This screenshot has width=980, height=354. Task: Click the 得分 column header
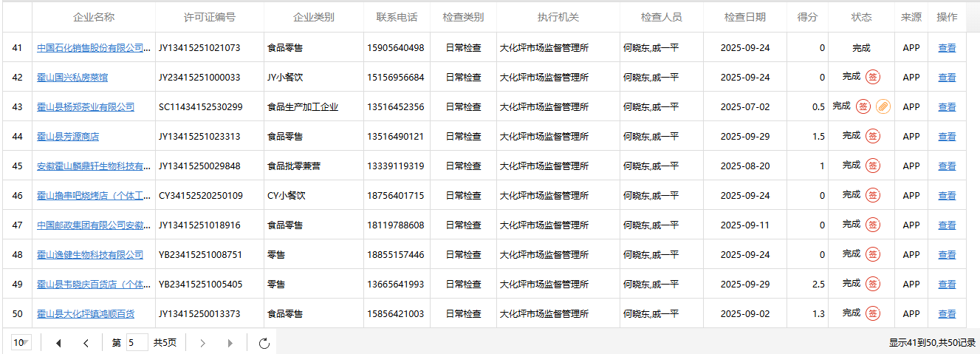[x=807, y=17]
